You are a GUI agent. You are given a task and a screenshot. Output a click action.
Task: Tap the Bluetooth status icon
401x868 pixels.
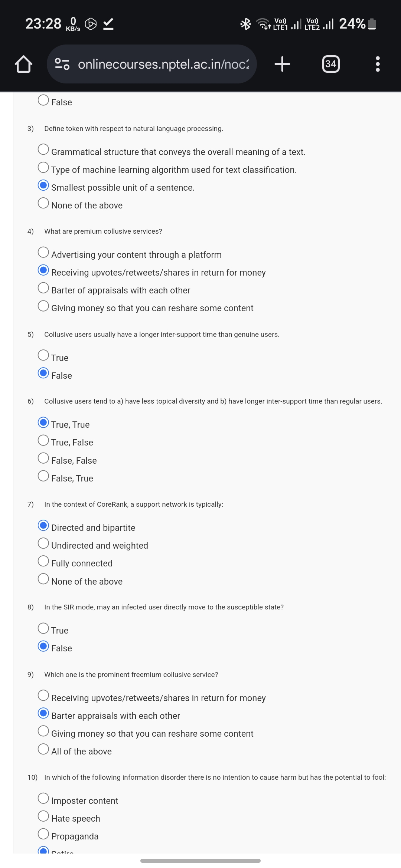click(245, 24)
